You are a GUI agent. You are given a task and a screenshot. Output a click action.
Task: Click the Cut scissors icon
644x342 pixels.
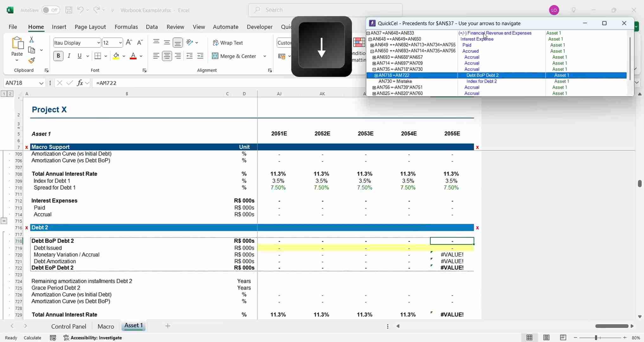[x=31, y=40]
